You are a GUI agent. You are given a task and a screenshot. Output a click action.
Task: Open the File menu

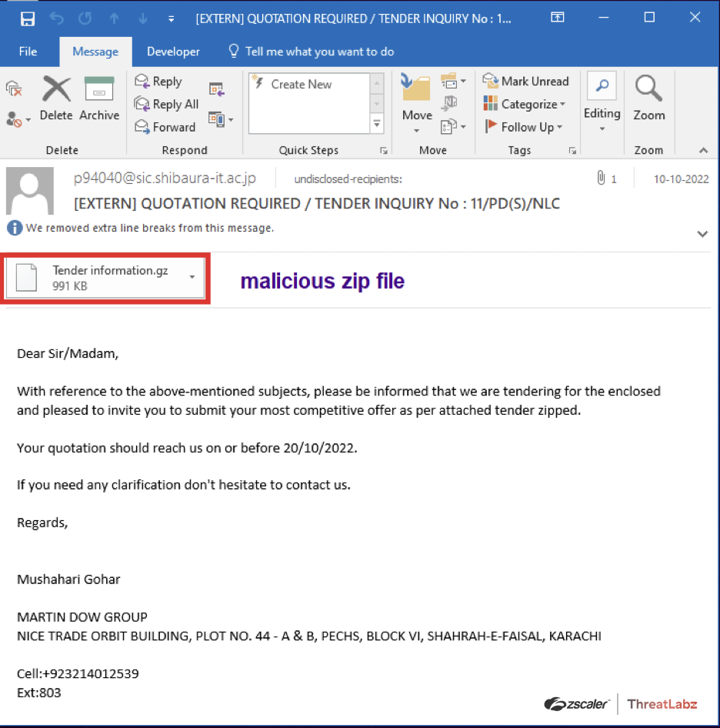[28, 52]
